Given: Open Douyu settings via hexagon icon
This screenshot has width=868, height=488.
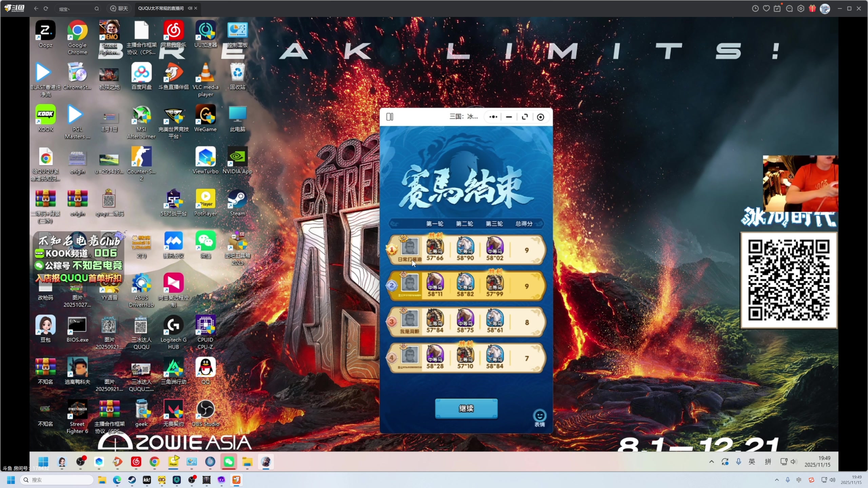Looking at the screenshot, I should 801,8.
